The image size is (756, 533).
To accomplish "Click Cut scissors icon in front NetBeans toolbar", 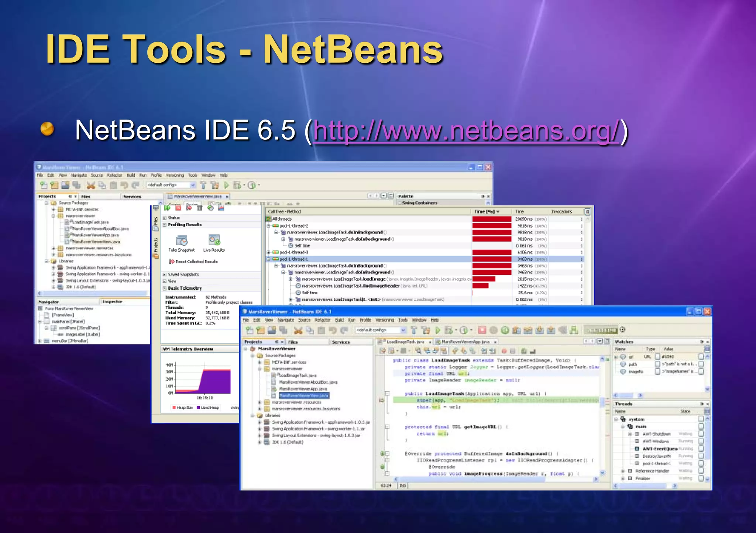I will tap(298, 330).
